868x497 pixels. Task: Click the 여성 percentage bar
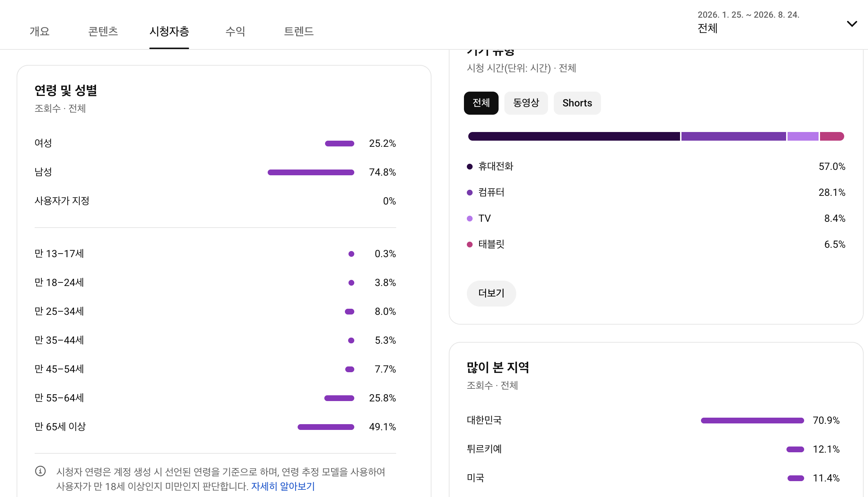339,144
